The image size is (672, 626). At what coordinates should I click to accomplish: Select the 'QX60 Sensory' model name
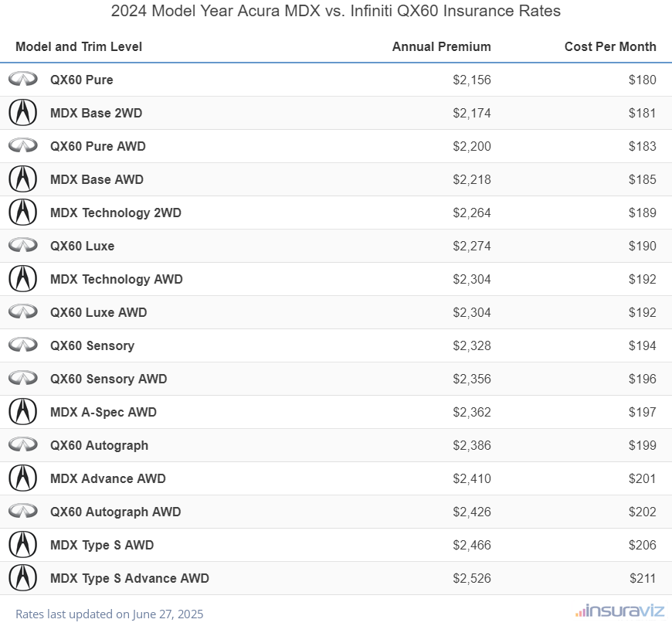[92, 345]
